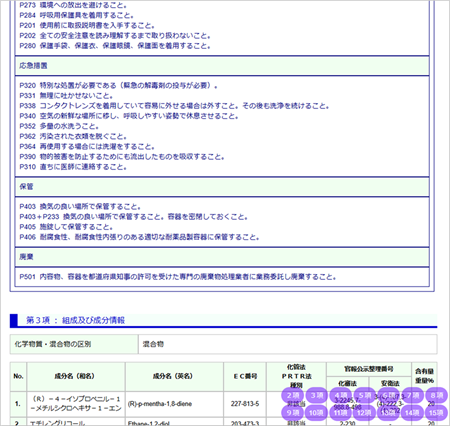Screen dimensions: 450x426
Task: Click the 成分名（和名） column header
Action: coord(76,377)
